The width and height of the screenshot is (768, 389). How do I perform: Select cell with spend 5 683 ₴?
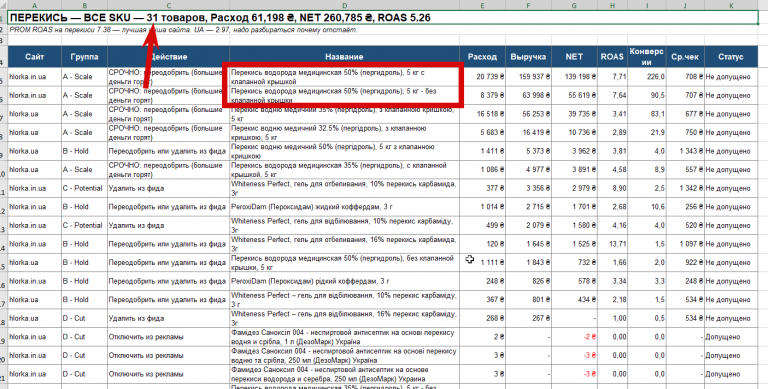click(x=482, y=133)
